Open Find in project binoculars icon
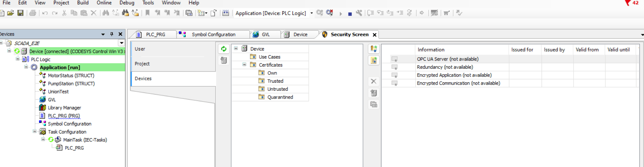 (x=125, y=13)
